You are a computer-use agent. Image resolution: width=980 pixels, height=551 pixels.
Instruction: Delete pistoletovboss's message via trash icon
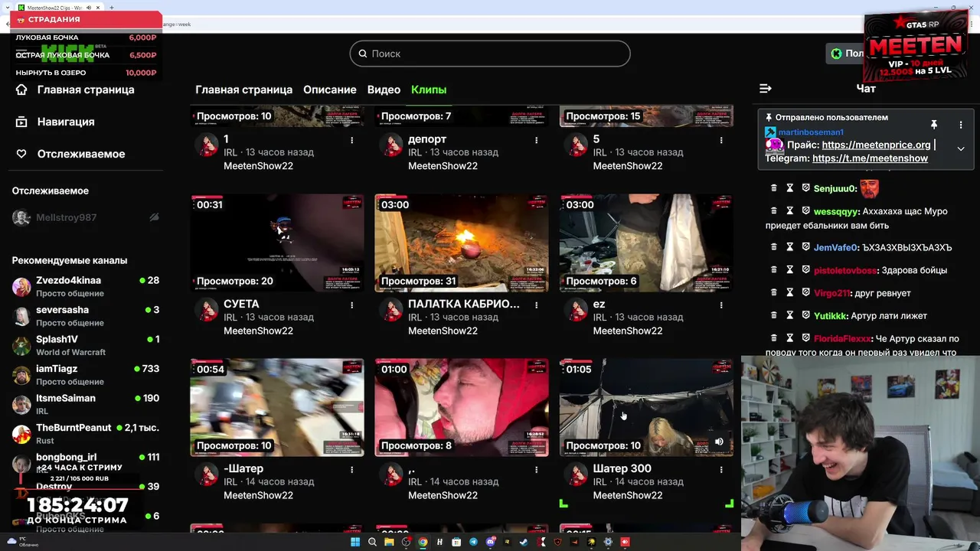[773, 270]
